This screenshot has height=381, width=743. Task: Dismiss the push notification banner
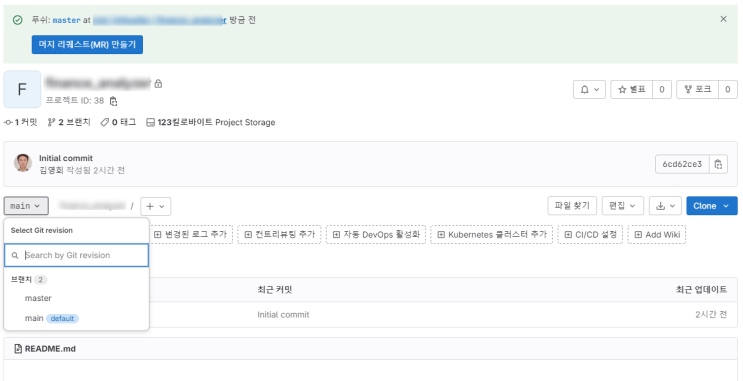(x=723, y=19)
